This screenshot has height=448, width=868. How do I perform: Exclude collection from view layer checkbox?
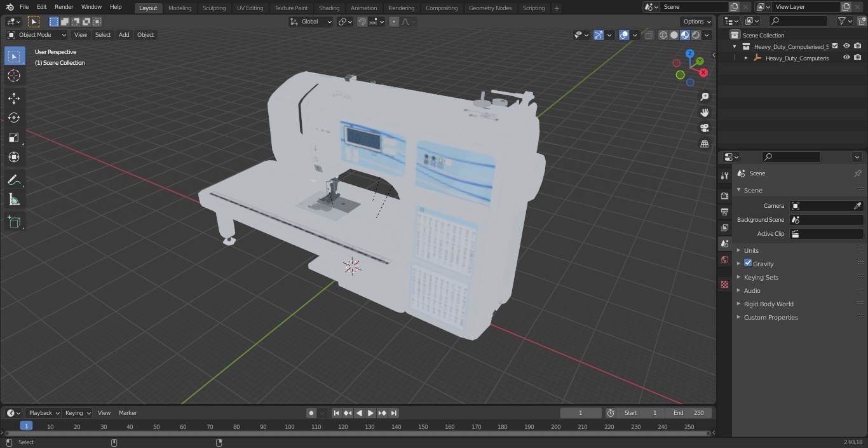click(835, 46)
